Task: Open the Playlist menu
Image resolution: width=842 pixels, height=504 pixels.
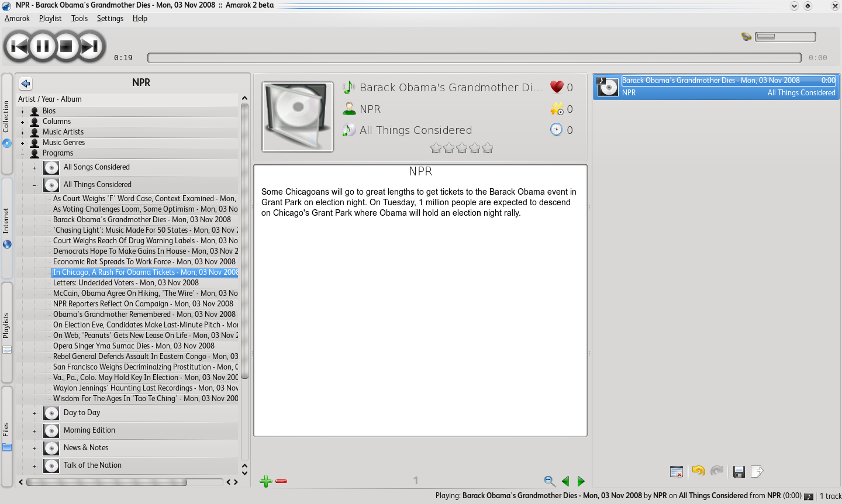Action: click(x=50, y=18)
